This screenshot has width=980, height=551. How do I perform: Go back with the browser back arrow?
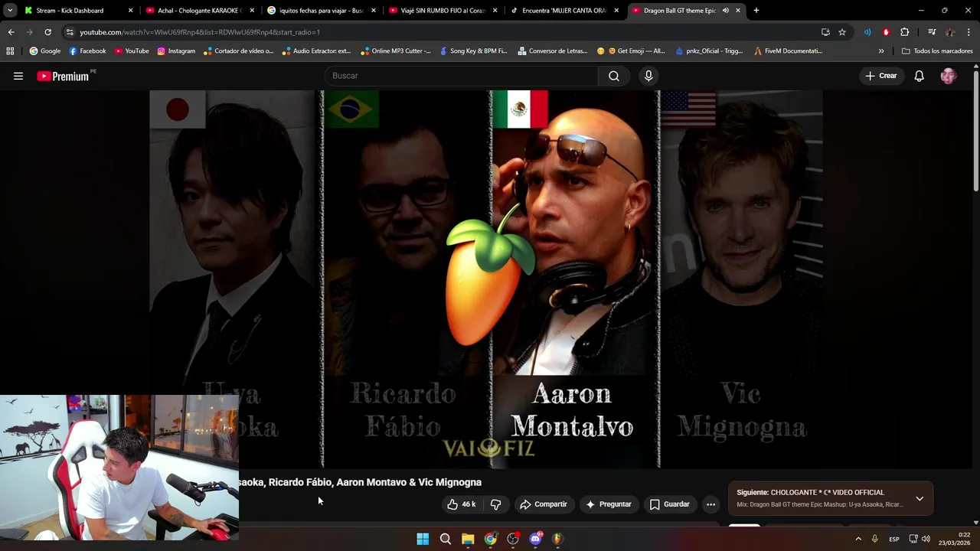coord(11,32)
